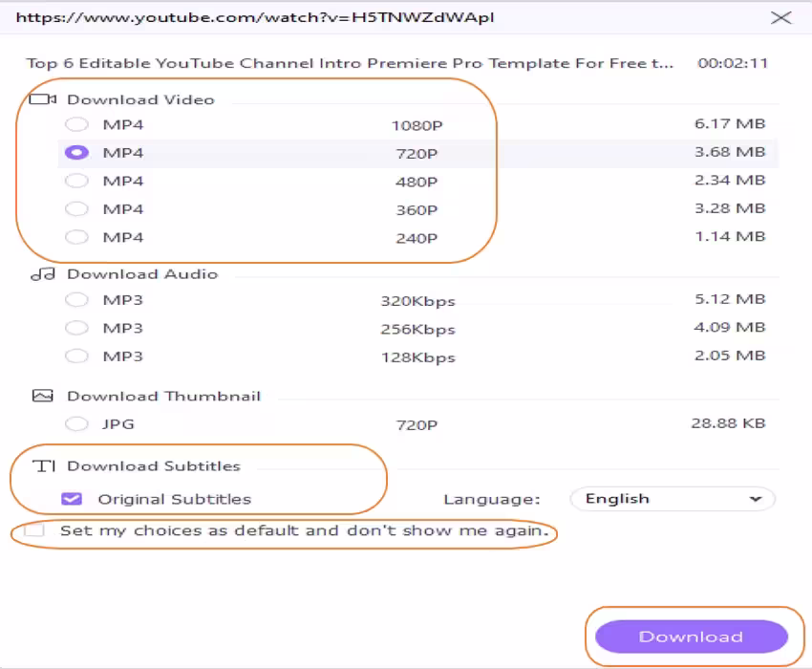Pick the MP4 360P format
Viewport: 812px width, 669px height.
[x=76, y=208]
